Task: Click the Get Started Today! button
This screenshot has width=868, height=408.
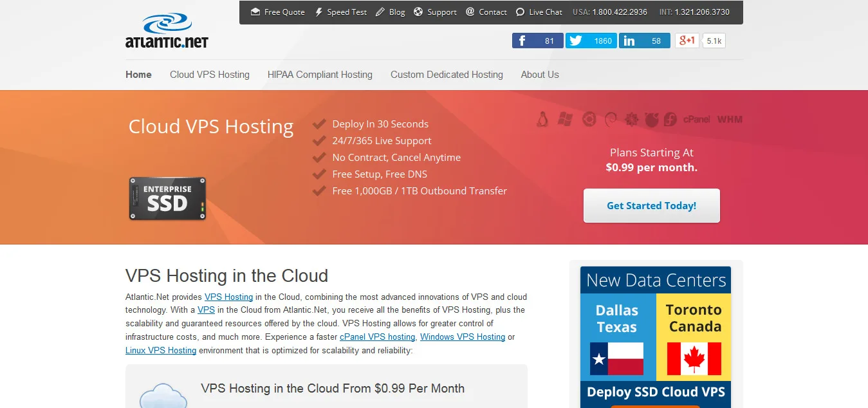Action: 652,206
